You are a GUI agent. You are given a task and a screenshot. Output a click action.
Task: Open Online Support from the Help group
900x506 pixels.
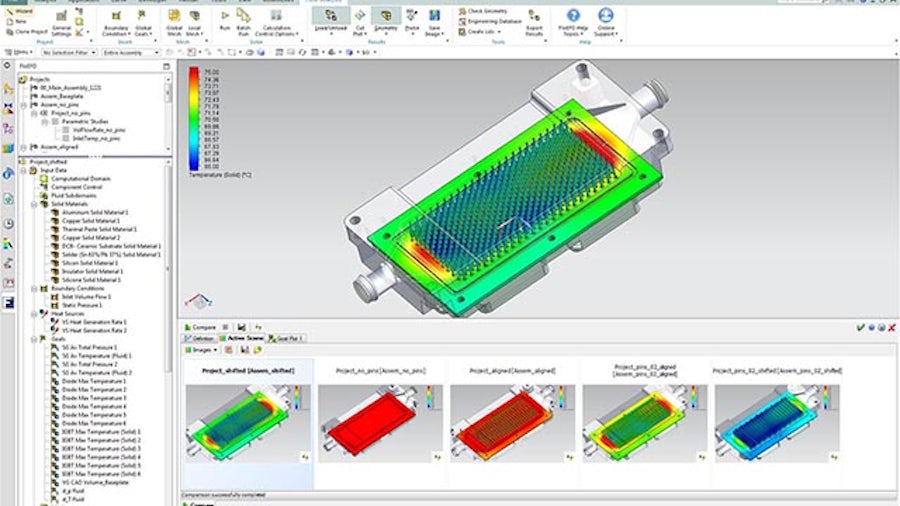606,20
